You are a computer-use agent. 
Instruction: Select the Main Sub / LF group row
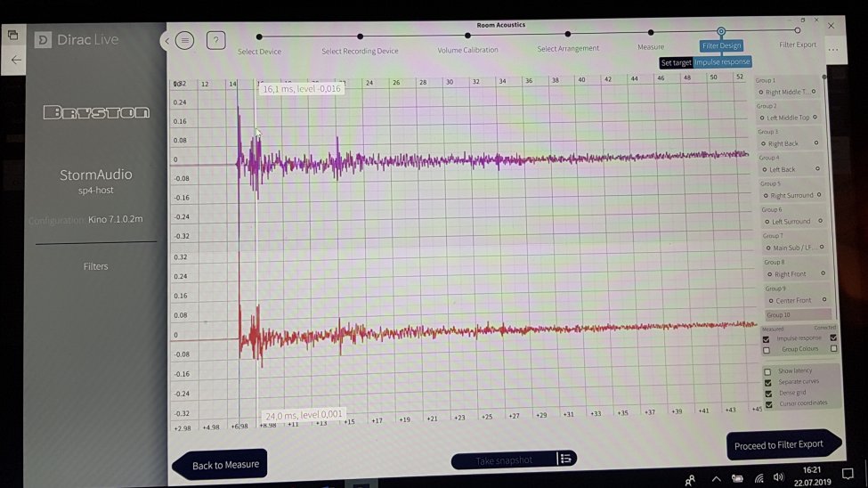click(795, 248)
